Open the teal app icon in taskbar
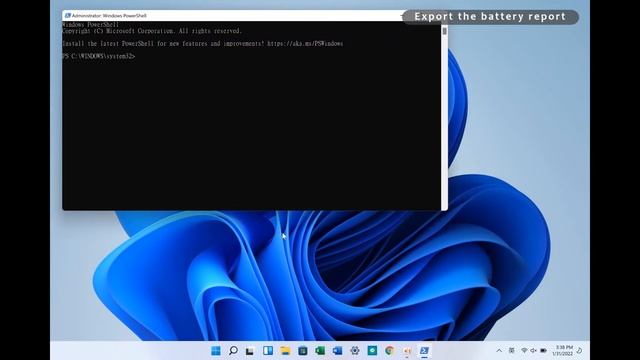640x360 pixels. click(x=372, y=351)
